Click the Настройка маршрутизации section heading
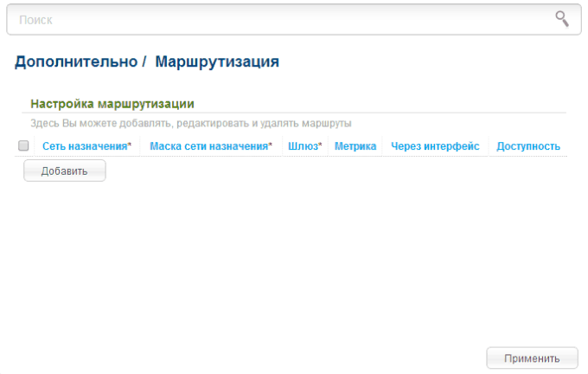 pyautogui.click(x=112, y=104)
